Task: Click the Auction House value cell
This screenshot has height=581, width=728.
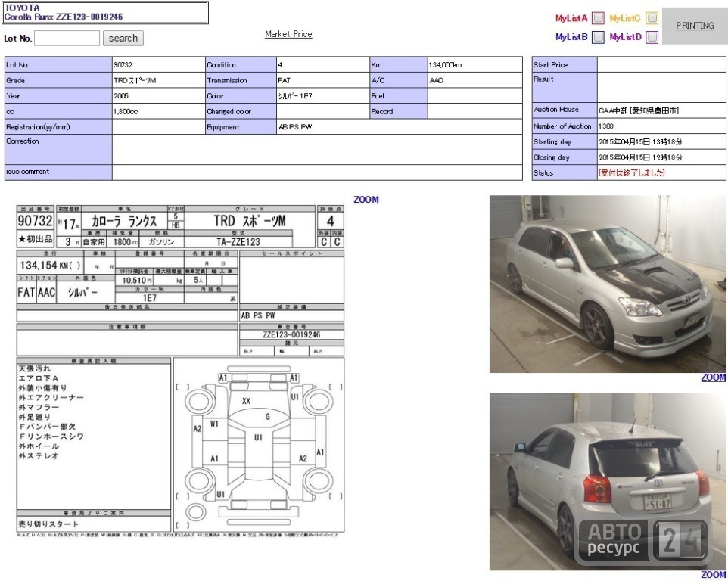Action: click(x=661, y=110)
